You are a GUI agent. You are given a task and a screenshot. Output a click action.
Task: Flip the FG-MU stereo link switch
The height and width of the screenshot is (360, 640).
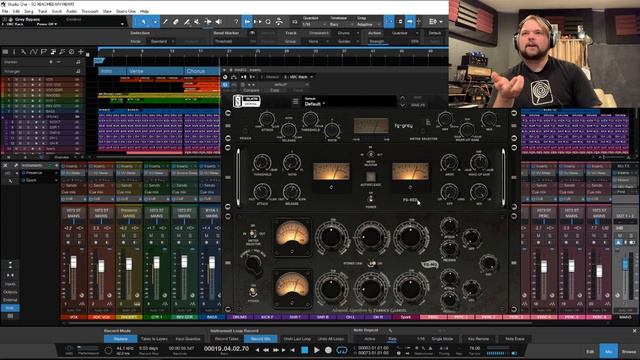tap(371, 264)
